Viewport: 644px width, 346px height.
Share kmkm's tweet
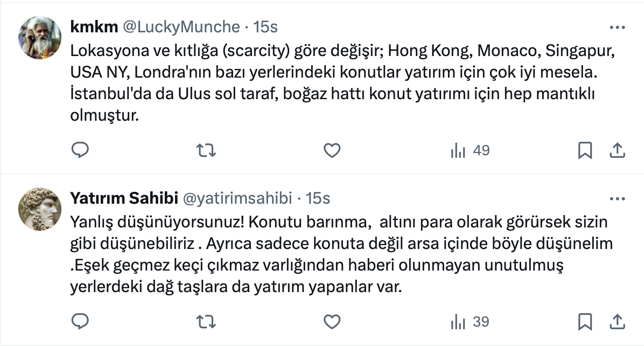click(x=617, y=151)
